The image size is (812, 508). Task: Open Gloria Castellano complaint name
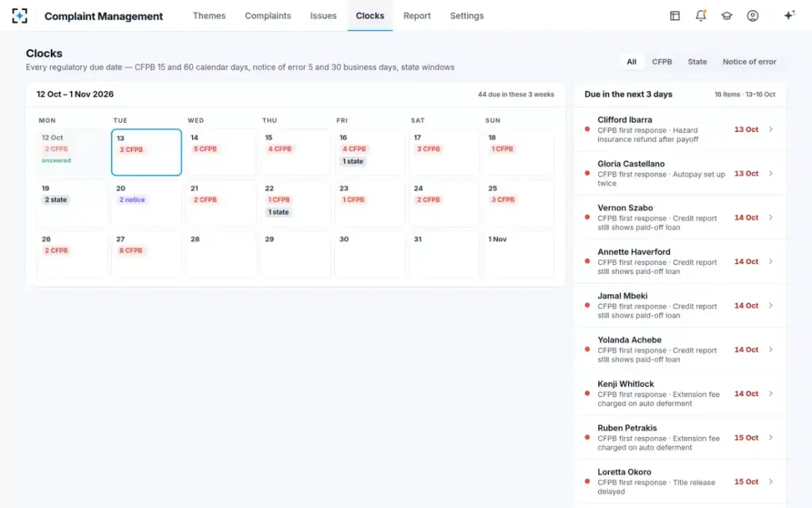coord(631,164)
